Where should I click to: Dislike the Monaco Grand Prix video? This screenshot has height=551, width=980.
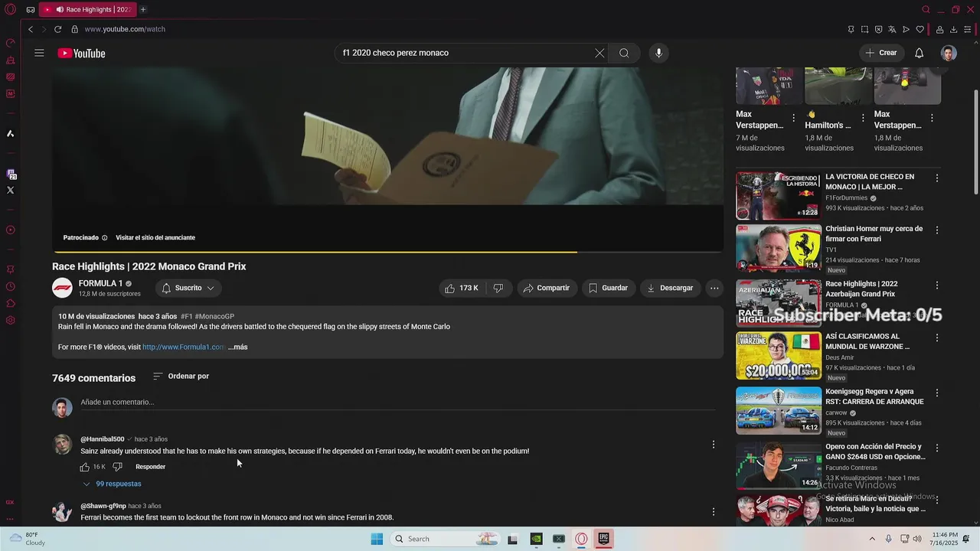pos(498,288)
